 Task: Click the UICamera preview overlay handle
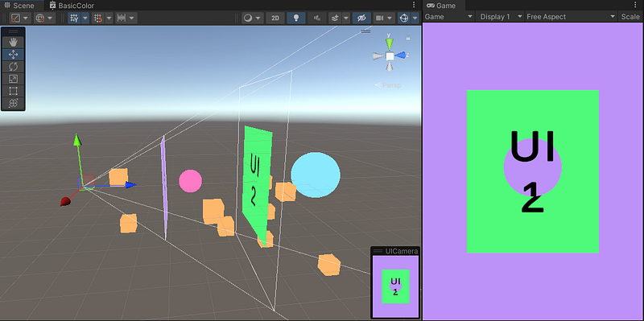click(x=378, y=251)
